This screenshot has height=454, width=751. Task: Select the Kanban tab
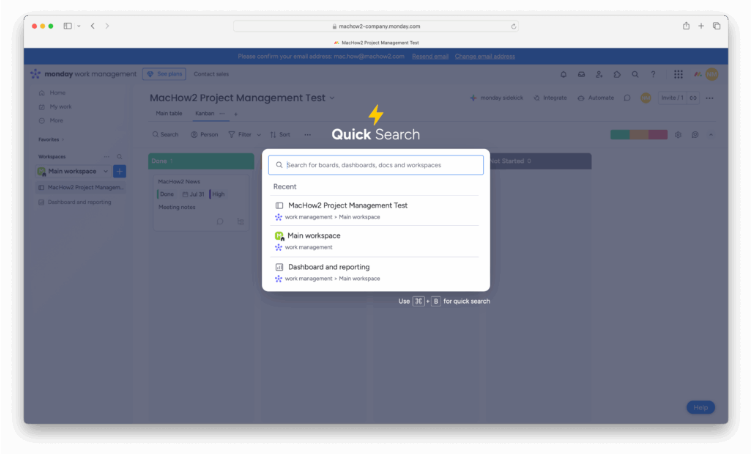click(205, 114)
